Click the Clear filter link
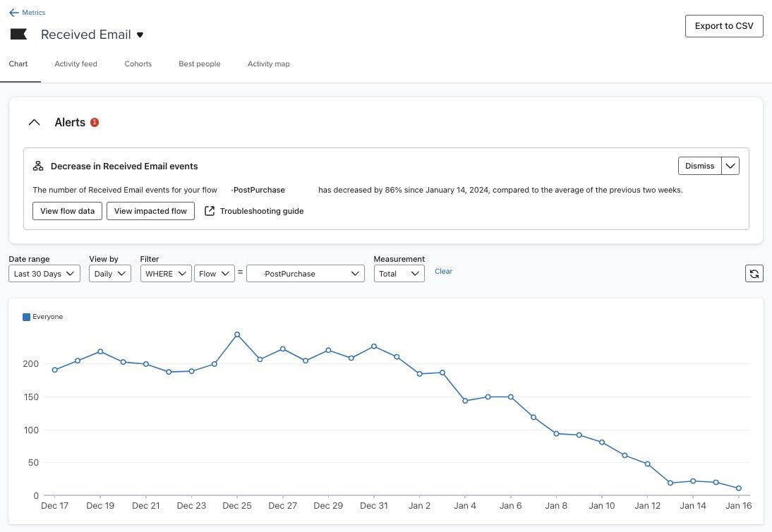 443,272
